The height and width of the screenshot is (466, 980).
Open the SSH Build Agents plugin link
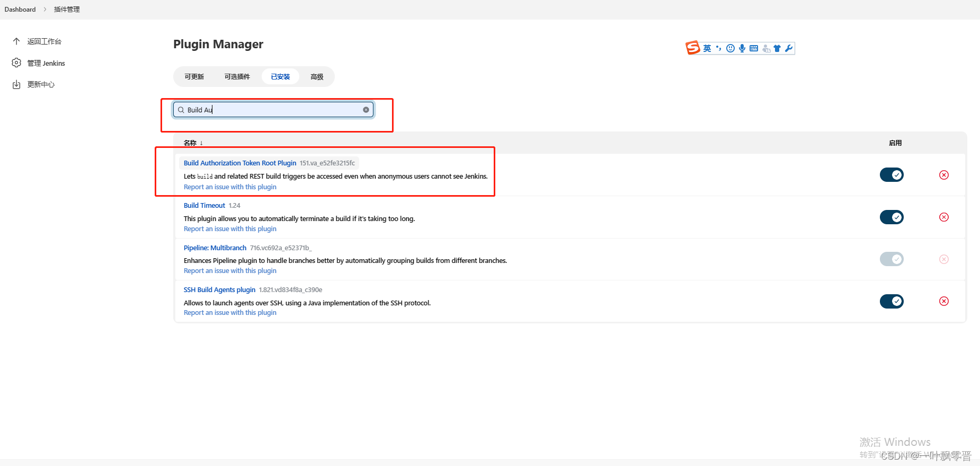(x=219, y=290)
